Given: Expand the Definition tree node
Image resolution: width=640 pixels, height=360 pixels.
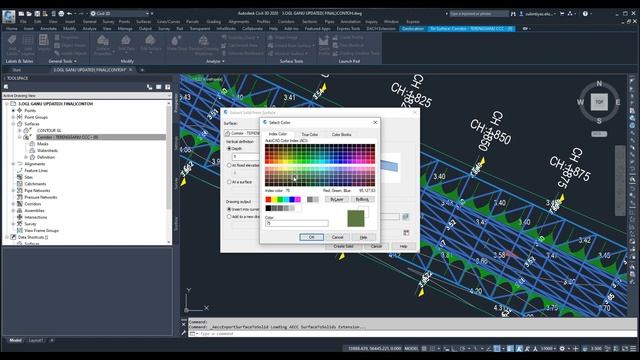Looking at the screenshot, I should 26,157.
